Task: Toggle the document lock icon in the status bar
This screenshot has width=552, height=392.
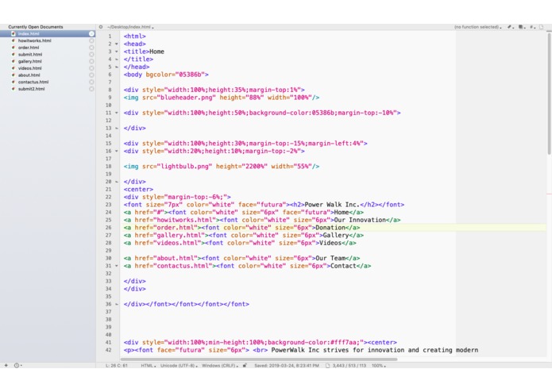Action: coord(245,365)
